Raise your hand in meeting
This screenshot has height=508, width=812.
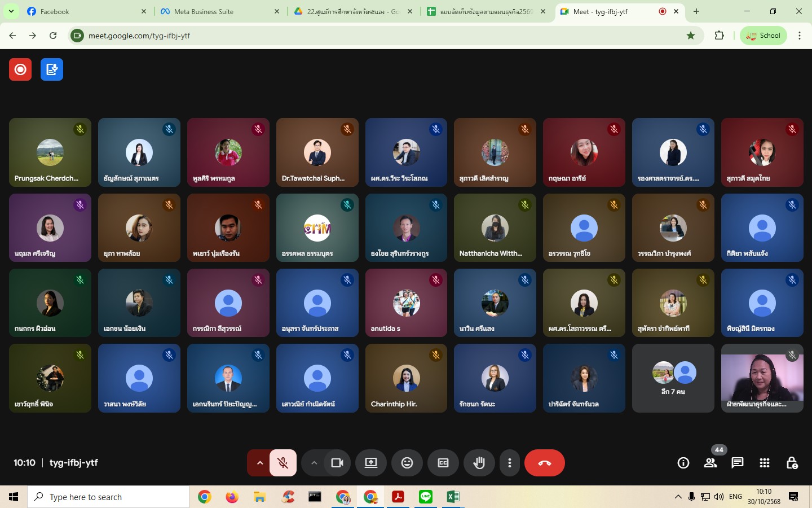pyautogui.click(x=479, y=463)
